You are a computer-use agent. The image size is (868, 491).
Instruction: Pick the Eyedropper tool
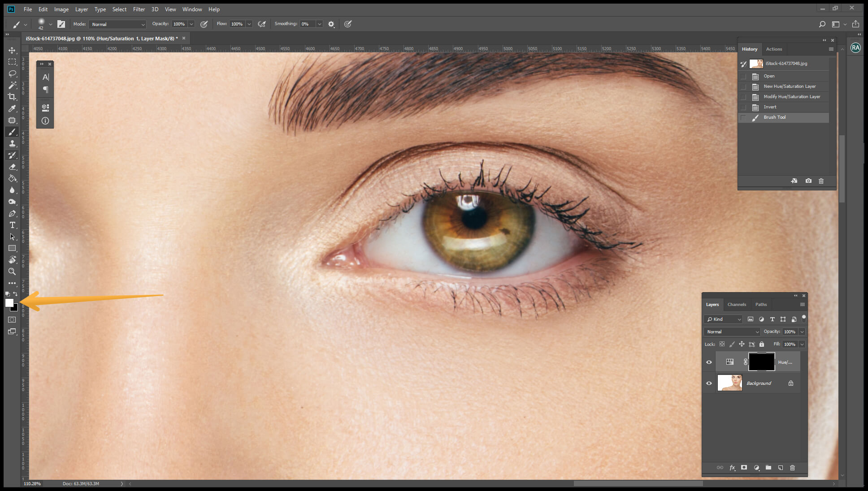pyautogui.click(x=12, y=108)
